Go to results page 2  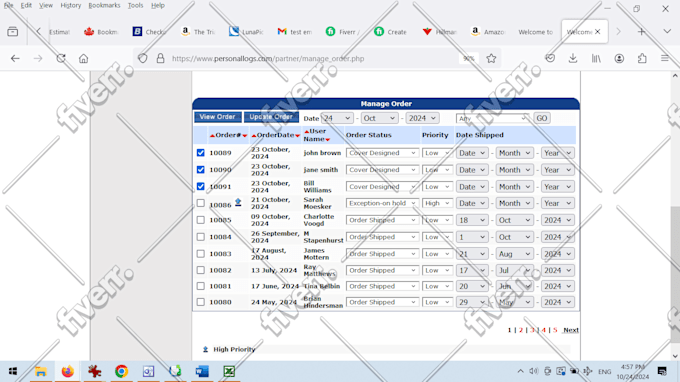click(x=521, y=330)
